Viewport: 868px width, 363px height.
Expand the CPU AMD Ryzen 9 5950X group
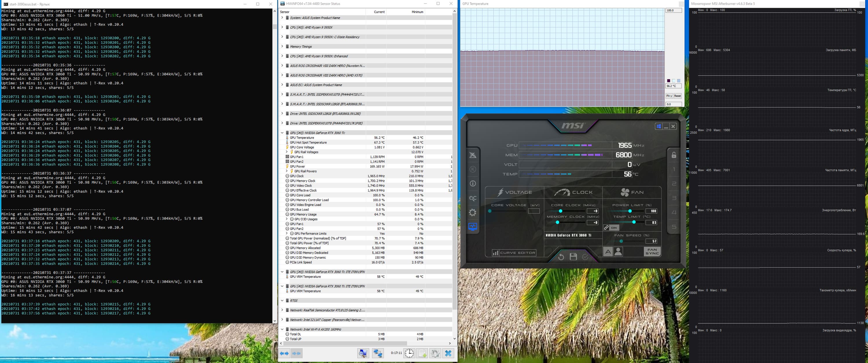(282, 27)
